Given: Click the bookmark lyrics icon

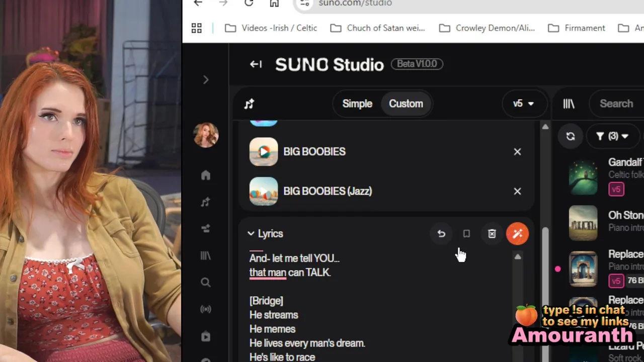Looking at the screenshot, I should (x=466, y=234).
